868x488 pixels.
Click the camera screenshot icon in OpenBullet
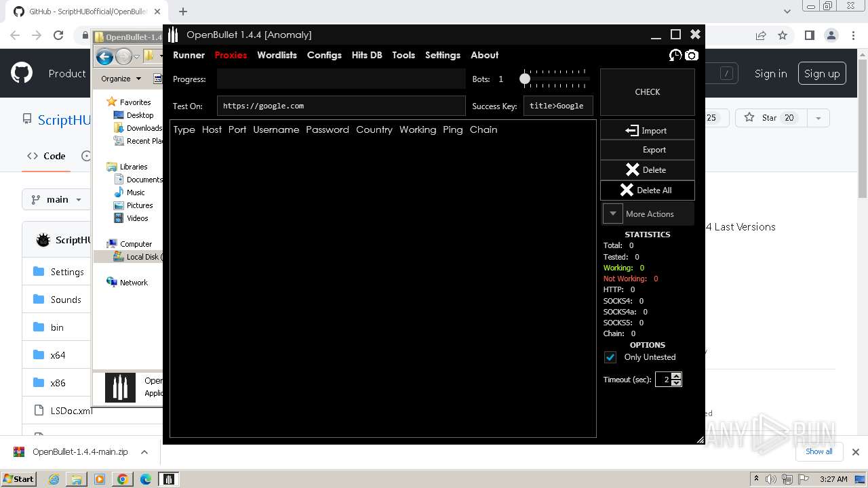[692, 56]
